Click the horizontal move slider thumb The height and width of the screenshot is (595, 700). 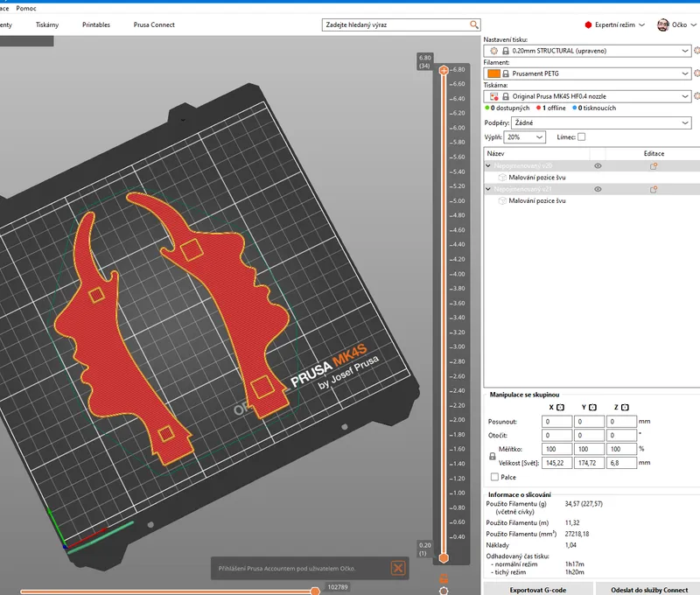(315, 591)
